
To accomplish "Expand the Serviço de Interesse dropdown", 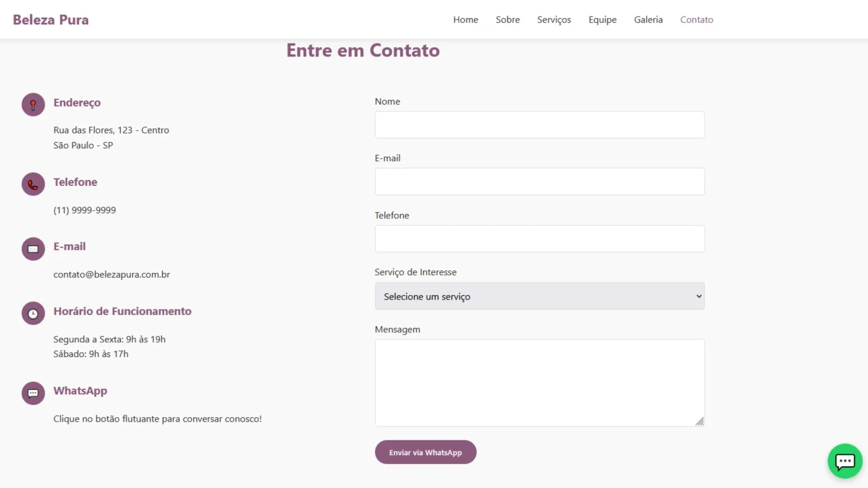I will point(539,296).
